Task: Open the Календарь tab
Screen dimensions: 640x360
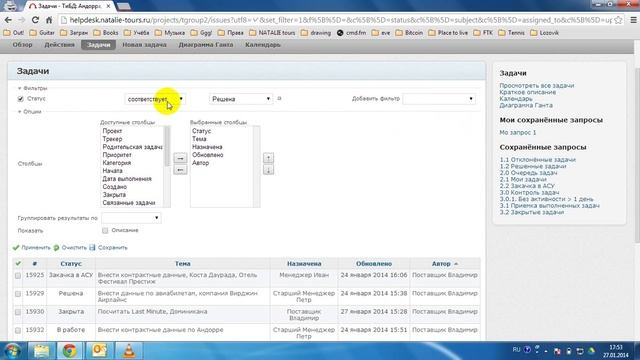Action: coord(262,45)
